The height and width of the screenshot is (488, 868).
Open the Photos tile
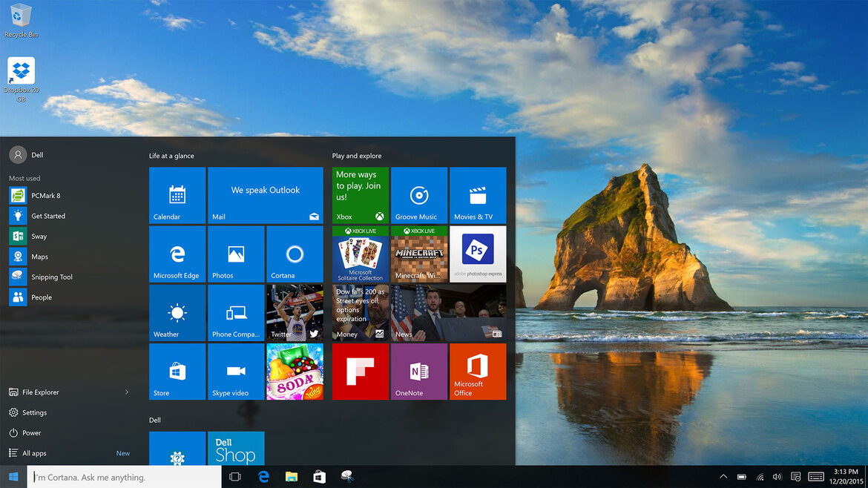pos(236,254)
